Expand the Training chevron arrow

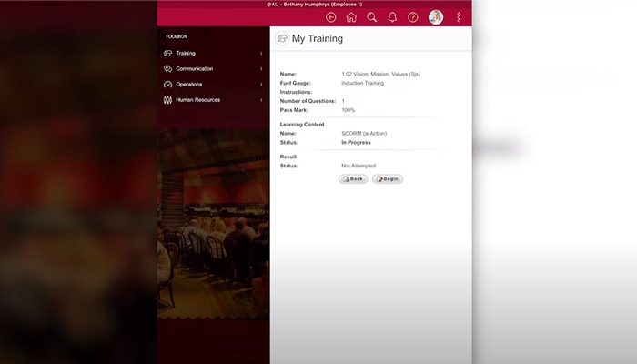[x=261, y=54]
